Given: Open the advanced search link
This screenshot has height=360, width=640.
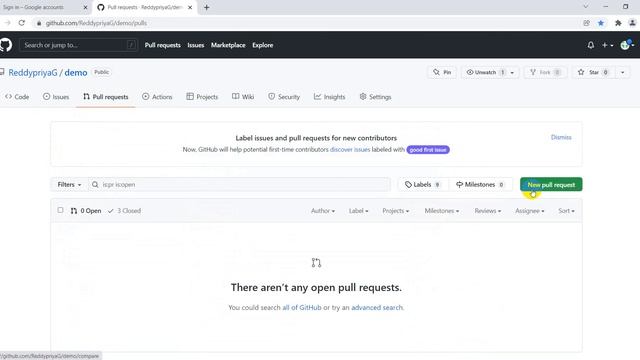Looking at the screenshot, I should [x=377, y=307].
